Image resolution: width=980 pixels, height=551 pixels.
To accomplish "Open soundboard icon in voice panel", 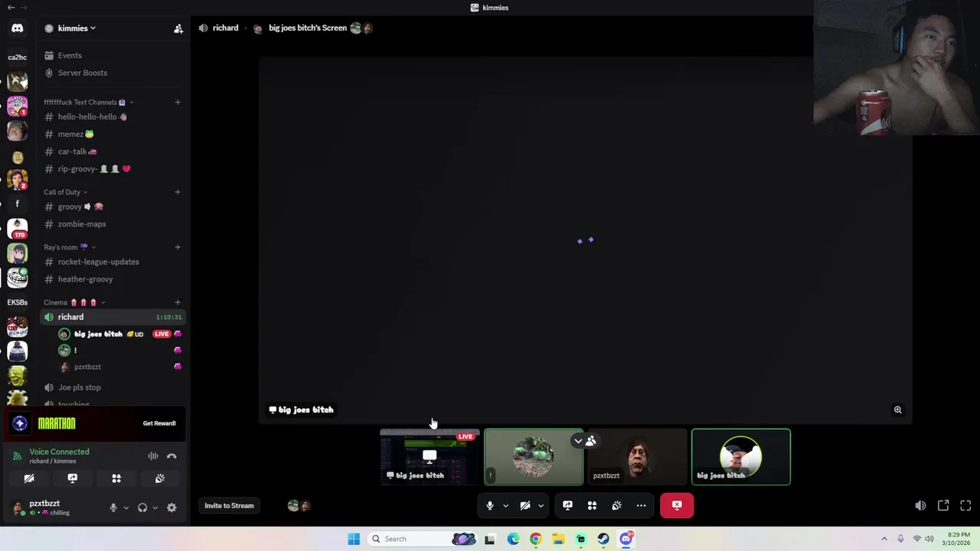I will tap(160, 478).
